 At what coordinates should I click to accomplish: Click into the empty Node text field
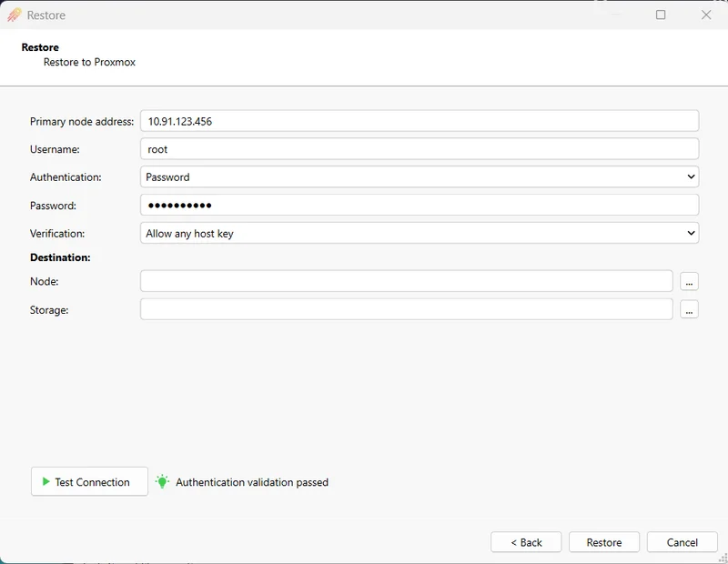tap(406, 282)
